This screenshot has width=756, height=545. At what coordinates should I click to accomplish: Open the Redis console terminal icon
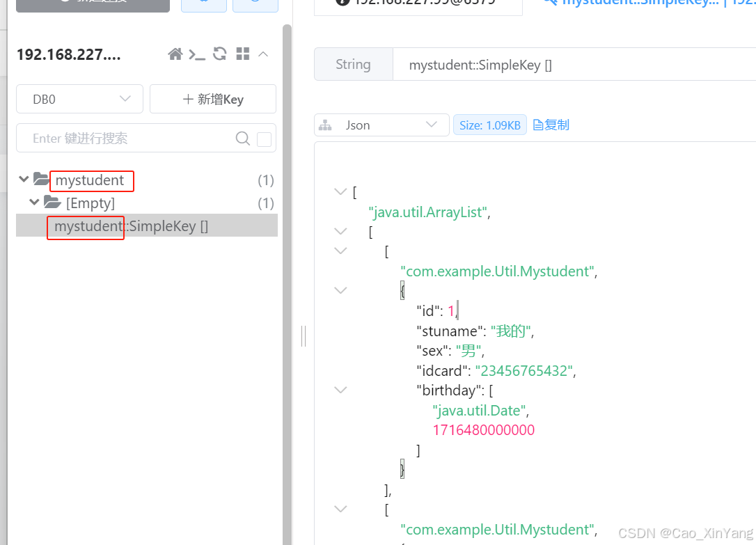(x=197, y=54)
